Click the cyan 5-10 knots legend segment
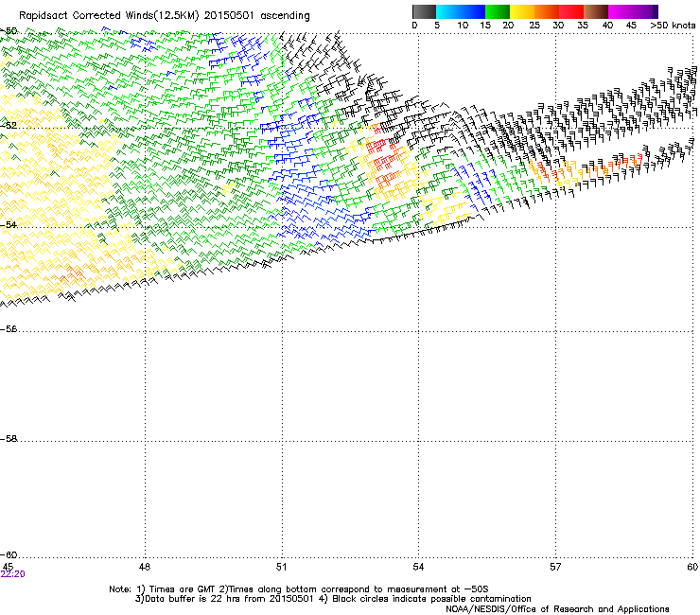The width and height of the screenshot is (700, 615). click(448, 11)
